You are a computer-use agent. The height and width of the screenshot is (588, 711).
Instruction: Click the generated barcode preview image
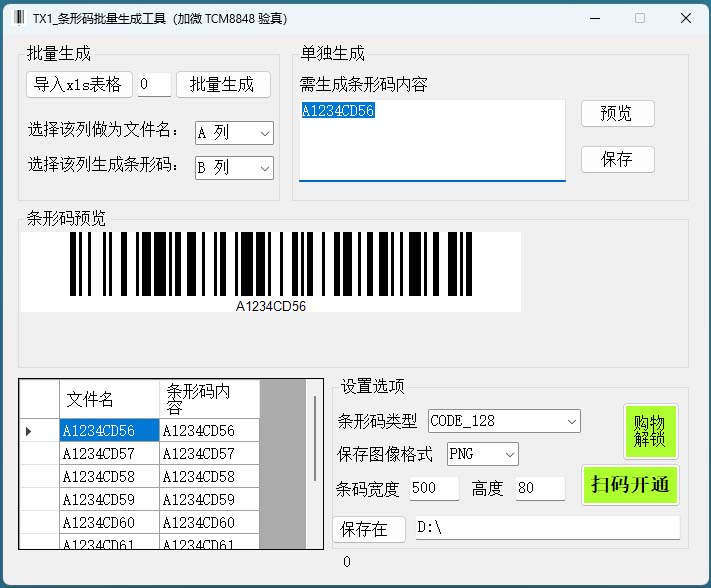271,272
